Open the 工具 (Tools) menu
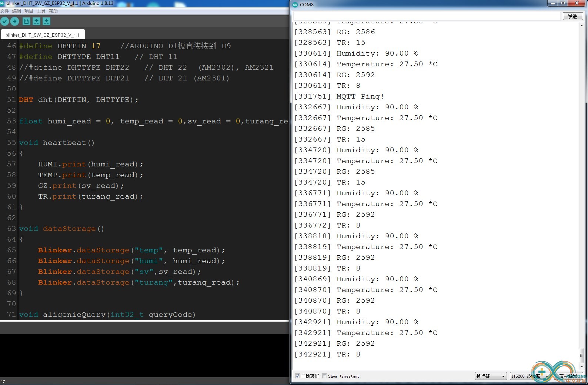Screen dimensions: 588x385 coord(41,11)
